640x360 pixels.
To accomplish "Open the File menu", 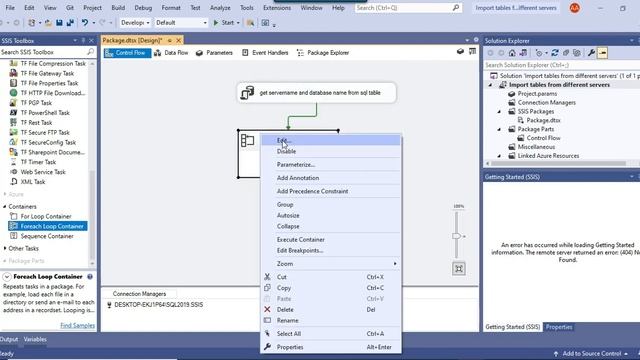I will pyautogui.click(x=10, y=8).
